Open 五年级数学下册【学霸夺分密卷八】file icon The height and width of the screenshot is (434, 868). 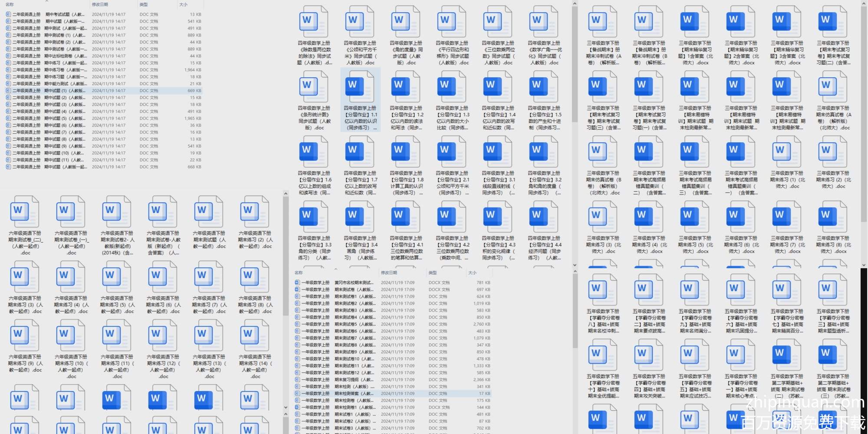pos(603,290)
